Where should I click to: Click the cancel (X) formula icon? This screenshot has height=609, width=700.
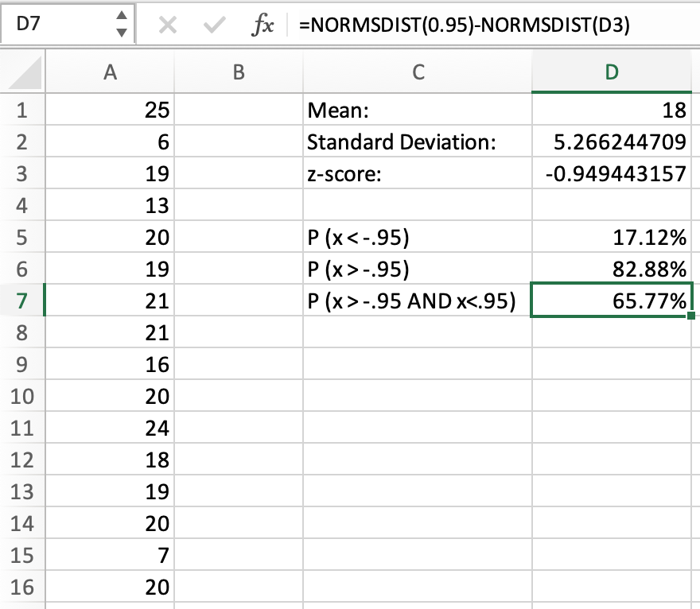pyautogui.click(x=168, y=25)
